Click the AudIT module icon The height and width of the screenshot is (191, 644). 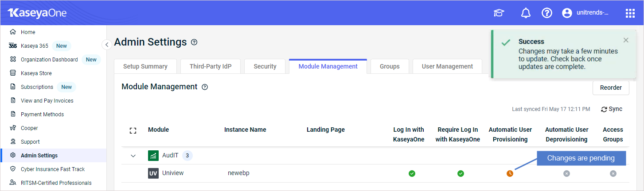[x=153, y=156]
